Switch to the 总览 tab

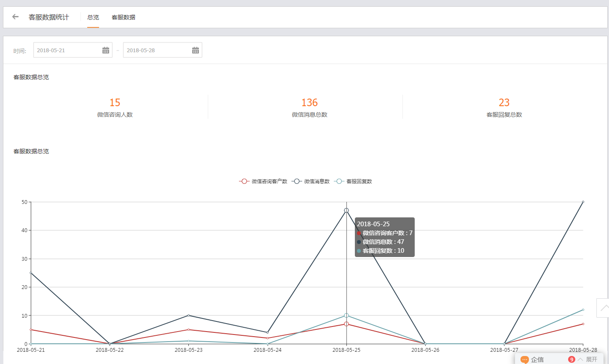(93, 17)
